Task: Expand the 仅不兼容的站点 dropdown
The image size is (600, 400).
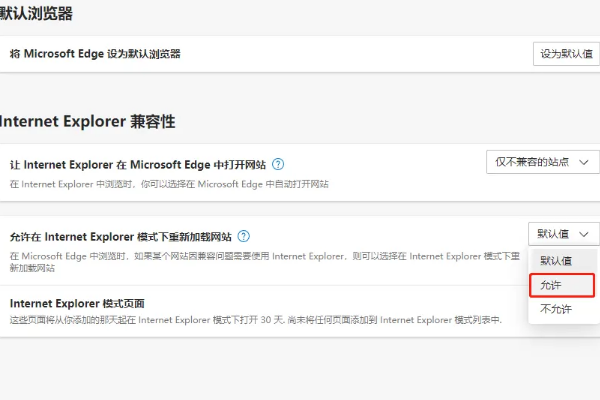Action: pos(543,162)
